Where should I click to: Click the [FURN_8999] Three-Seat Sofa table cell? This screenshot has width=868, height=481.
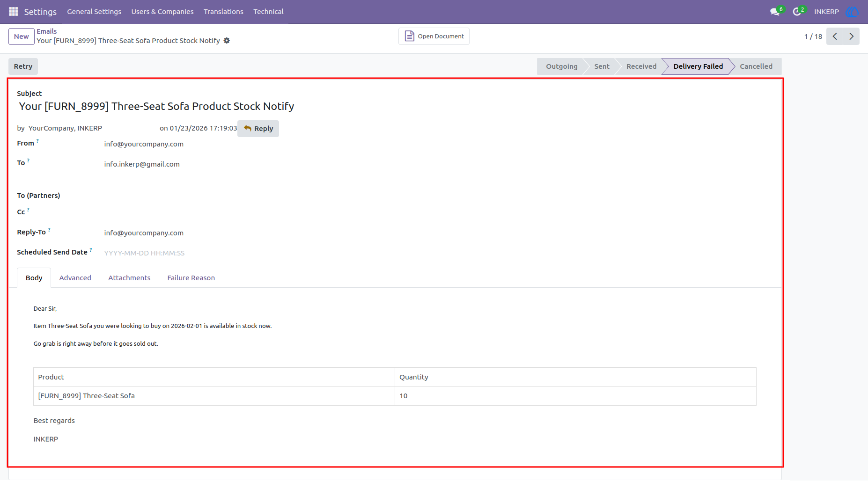[x=214, y=396]
